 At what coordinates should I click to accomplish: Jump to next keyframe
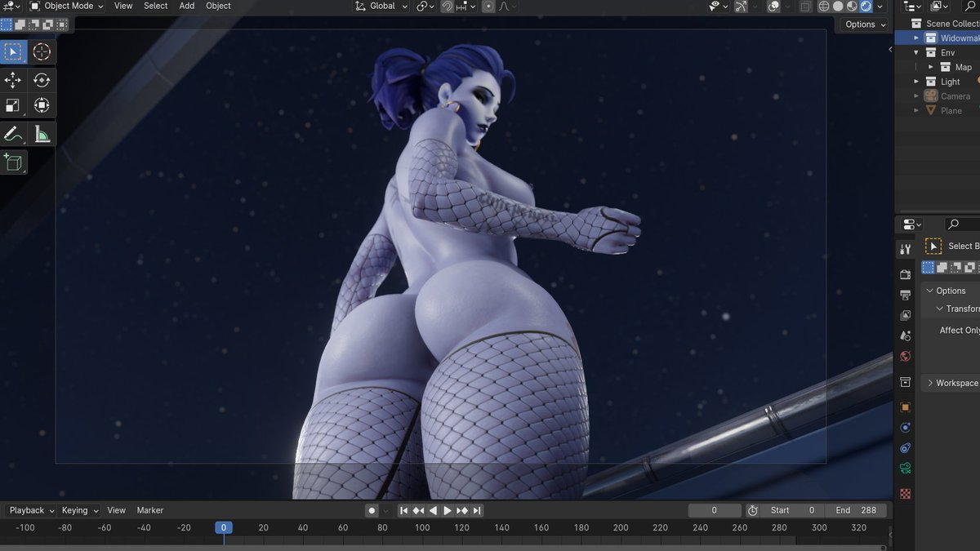point(462,510)
